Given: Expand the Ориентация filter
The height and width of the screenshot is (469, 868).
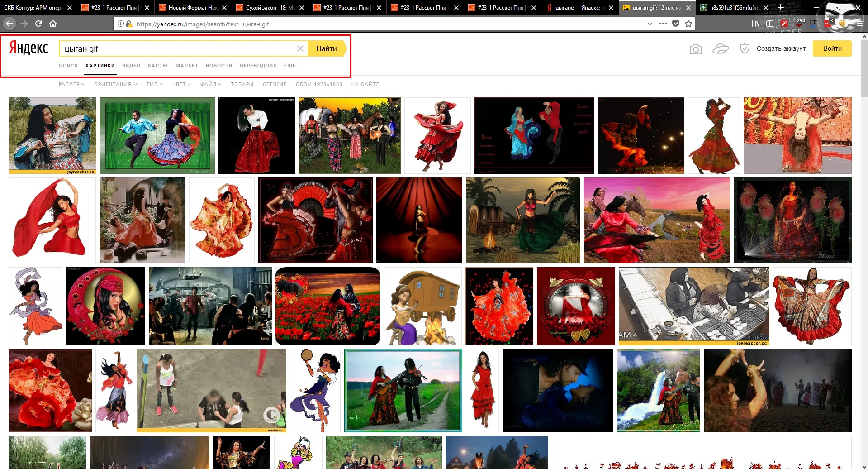Looking at the screenshot, I should coord(116,84).
